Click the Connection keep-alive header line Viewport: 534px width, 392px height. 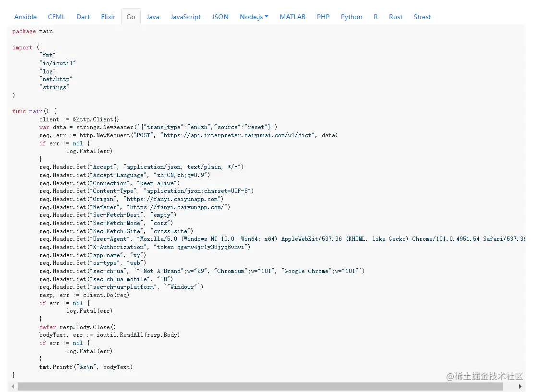(x=109, y=183)
